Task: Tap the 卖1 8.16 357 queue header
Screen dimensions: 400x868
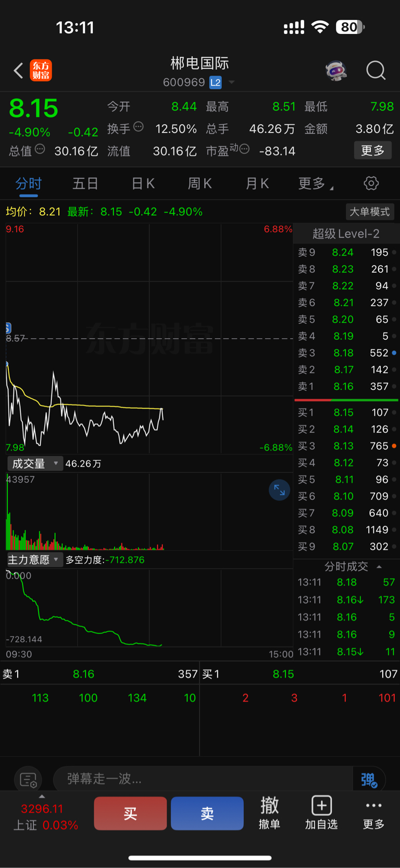Action: pyautogui.click(x=99, y=674)
